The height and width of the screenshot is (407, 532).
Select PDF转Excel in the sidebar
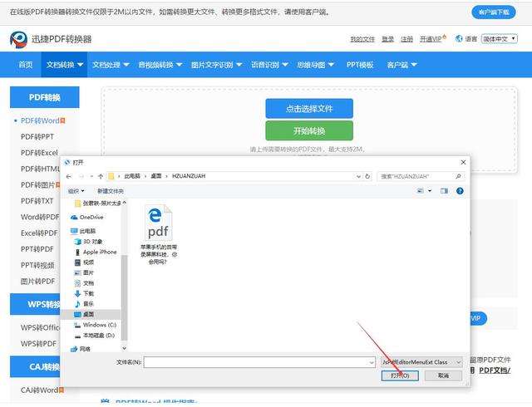pyautogui.click(x=39, y=153)
